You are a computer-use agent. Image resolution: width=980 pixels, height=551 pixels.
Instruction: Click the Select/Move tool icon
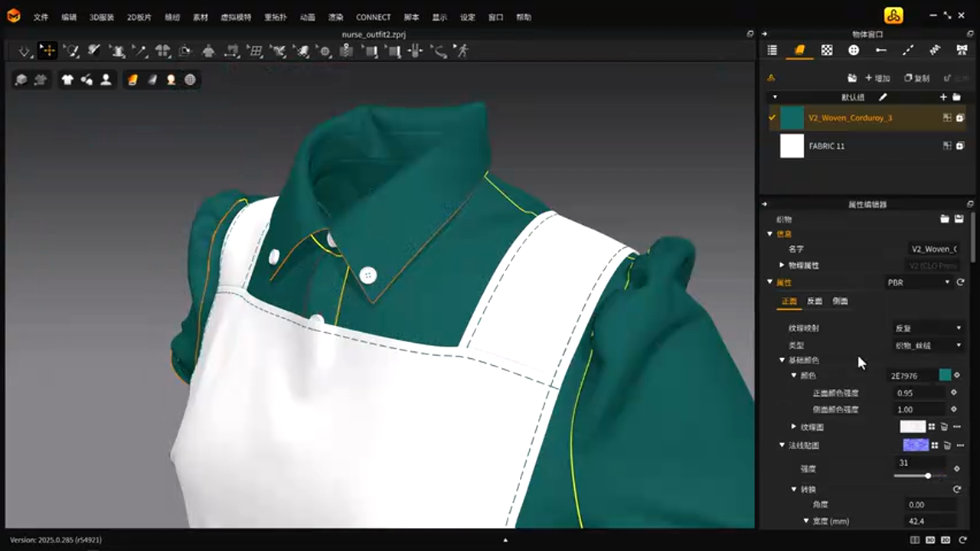pyautogui.click(x=47, y=51)
